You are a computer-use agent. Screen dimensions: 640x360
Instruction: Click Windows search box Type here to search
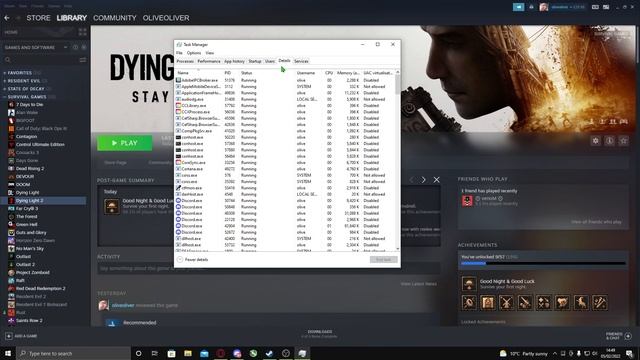(73, 353)
